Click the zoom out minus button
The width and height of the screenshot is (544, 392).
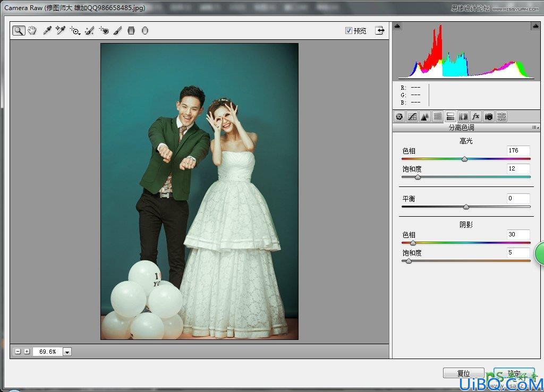(x=18, y=352)
